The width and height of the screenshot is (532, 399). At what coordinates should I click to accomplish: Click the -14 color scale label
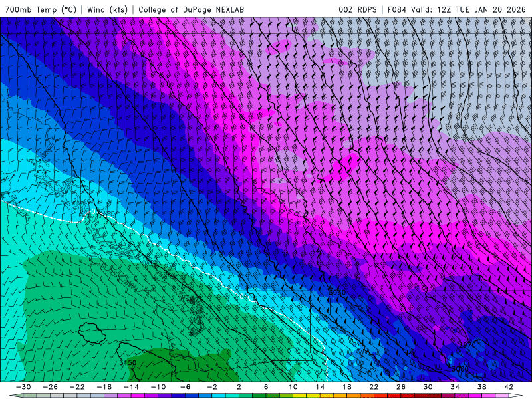click(131, 387)
